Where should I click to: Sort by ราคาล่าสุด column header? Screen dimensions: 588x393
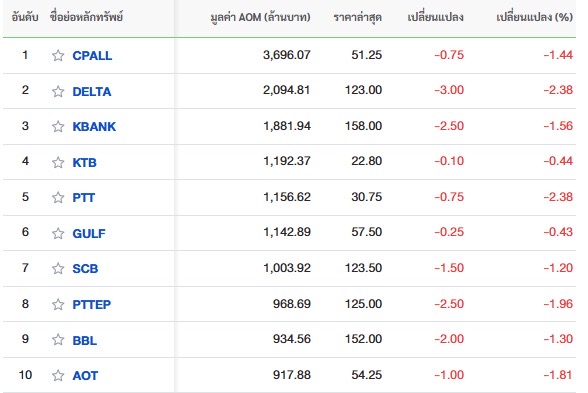click(357, 17)
